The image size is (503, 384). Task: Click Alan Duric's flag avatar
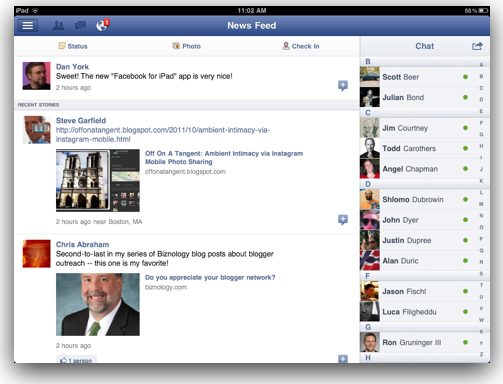pyautogui.click(x=370, y=260)
